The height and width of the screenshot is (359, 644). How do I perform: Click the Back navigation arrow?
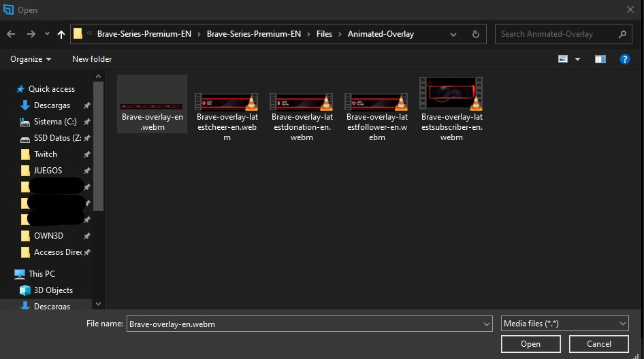(x=11, y=34)
